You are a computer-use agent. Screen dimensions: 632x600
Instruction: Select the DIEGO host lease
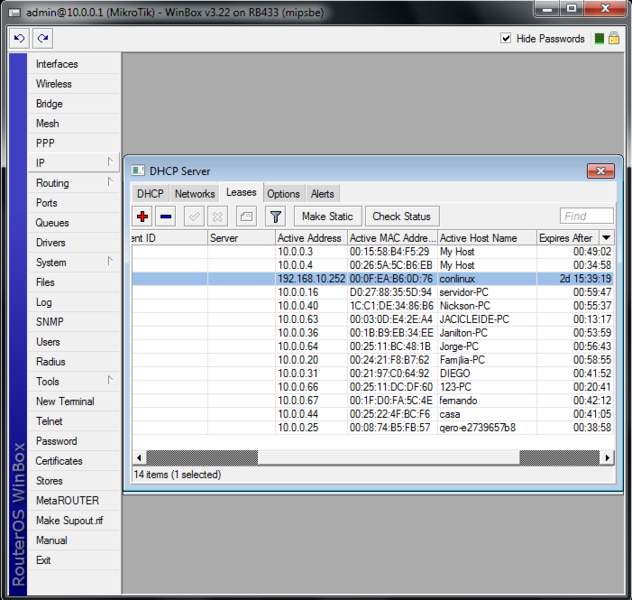[373, 373]
